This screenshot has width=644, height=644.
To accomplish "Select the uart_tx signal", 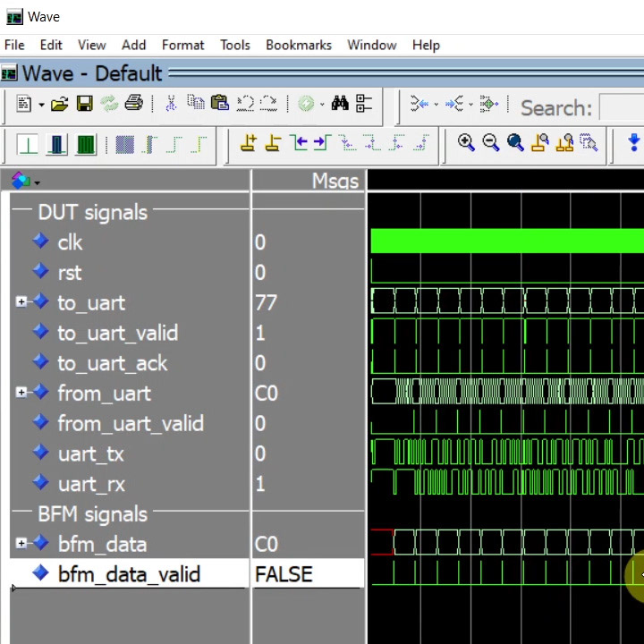I will [90, 453].
